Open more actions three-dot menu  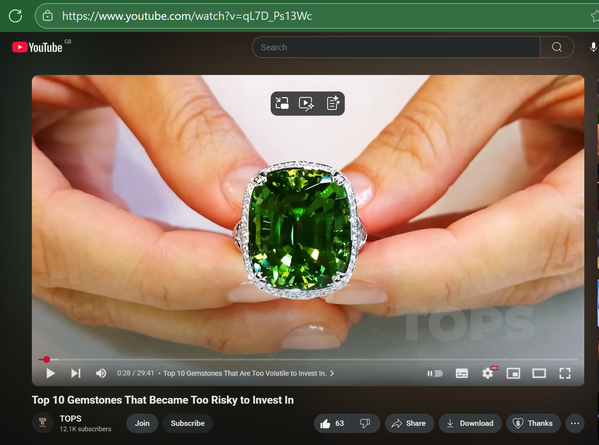(575, 423)
